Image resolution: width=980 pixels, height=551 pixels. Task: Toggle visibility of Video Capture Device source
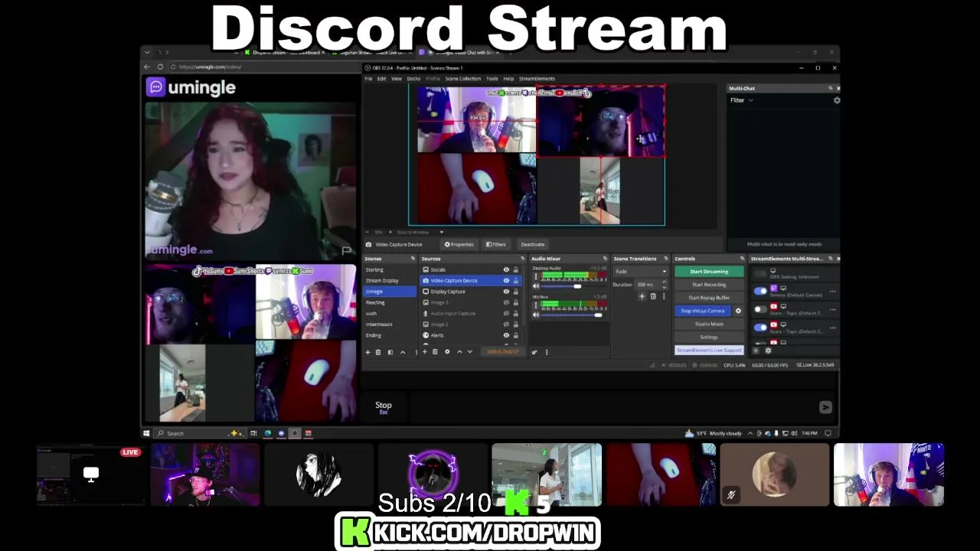506,280
